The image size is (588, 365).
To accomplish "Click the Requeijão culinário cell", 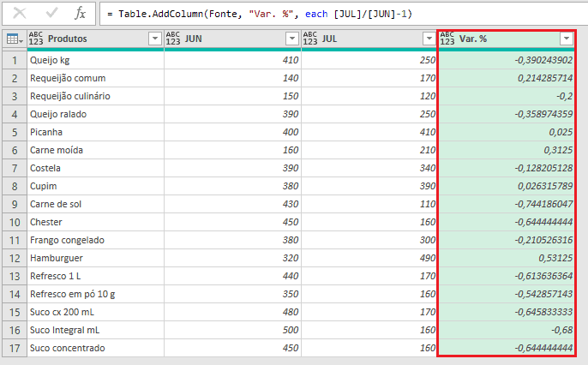I will pyautogui.click(x=96, y=96).
